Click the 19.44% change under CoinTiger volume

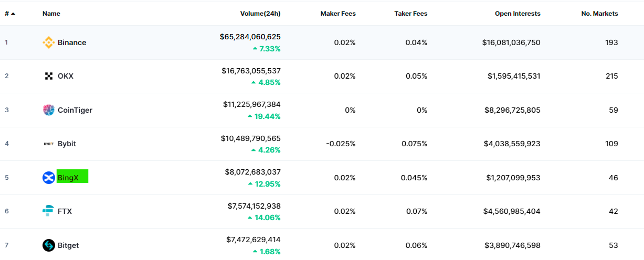coord(264,116)
